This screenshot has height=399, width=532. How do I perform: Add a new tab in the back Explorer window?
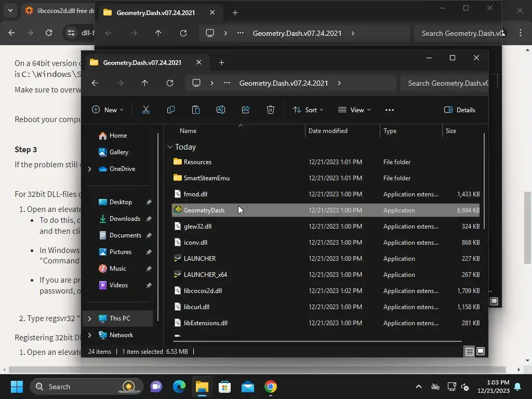click(235, 13)
